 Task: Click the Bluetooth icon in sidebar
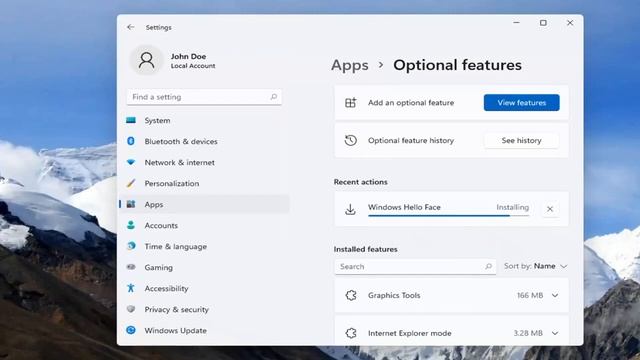pyautogui.click(x=131, y=141)
